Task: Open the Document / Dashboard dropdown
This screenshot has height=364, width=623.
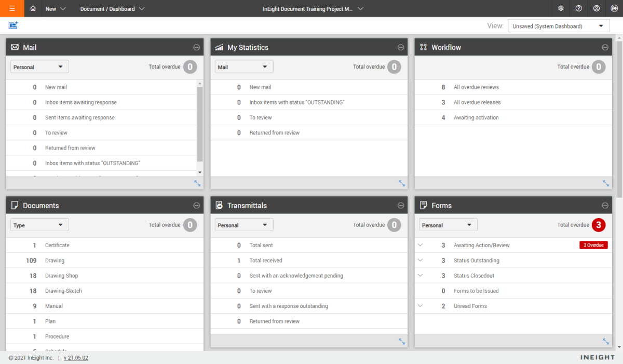Action: tap(112, 9)
